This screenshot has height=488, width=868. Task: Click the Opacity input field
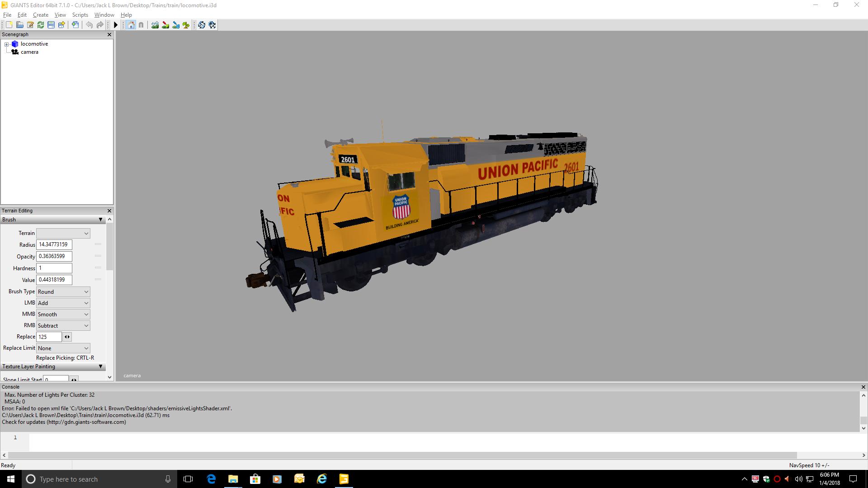pos(54,256)
